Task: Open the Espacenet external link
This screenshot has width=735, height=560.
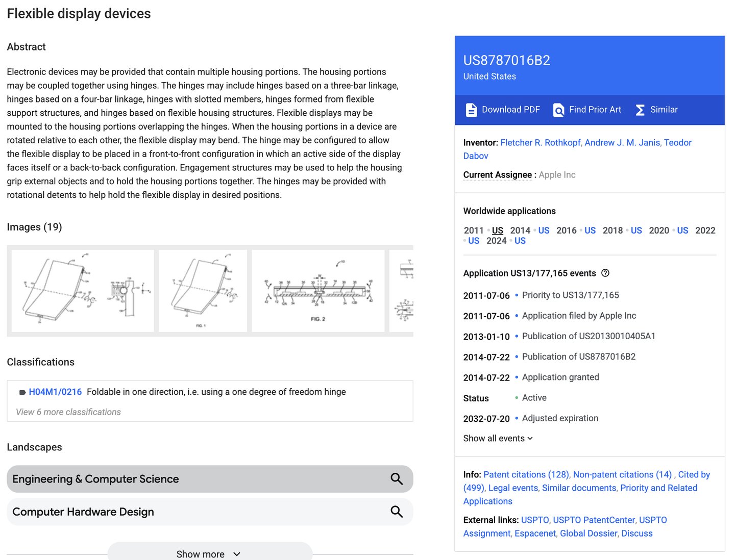Action: 535,533
